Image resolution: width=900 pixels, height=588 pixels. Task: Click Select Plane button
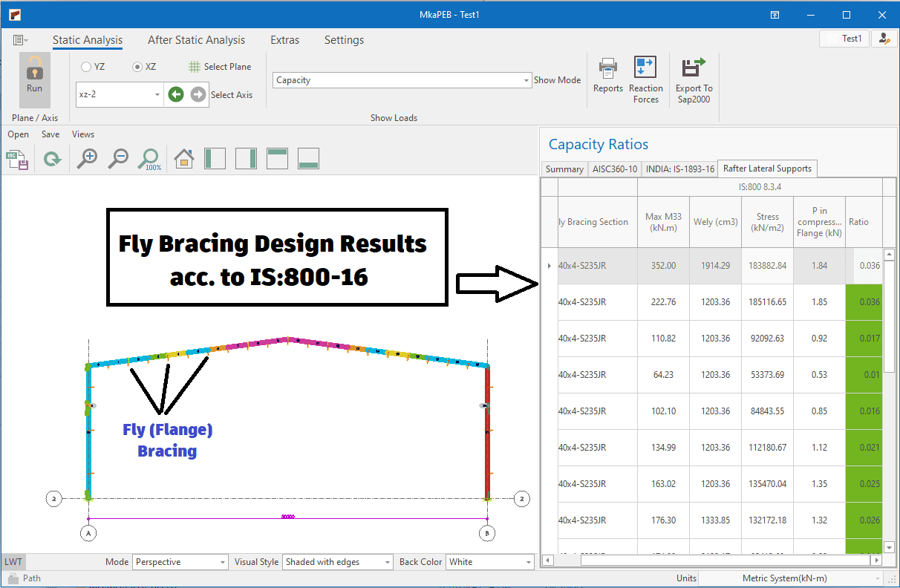pos(220,67)
